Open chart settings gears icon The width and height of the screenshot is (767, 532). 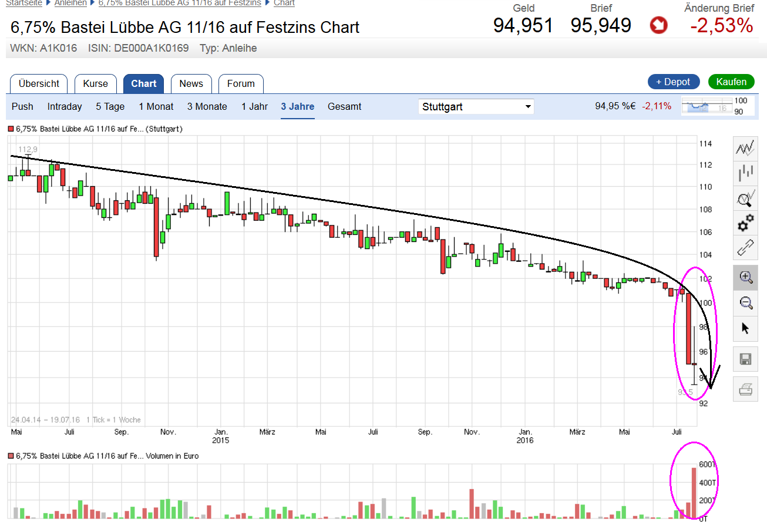745,224
